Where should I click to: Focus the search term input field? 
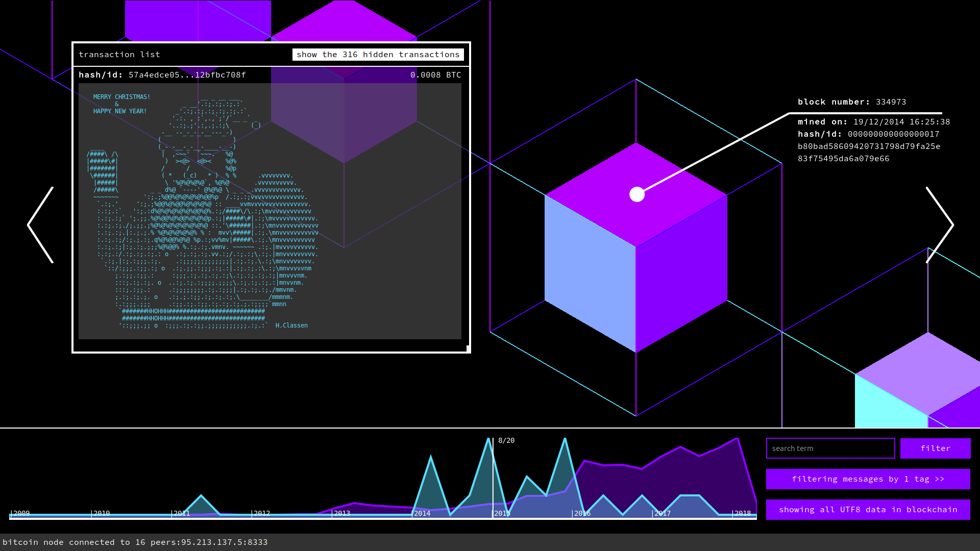[x=830, y=448]
